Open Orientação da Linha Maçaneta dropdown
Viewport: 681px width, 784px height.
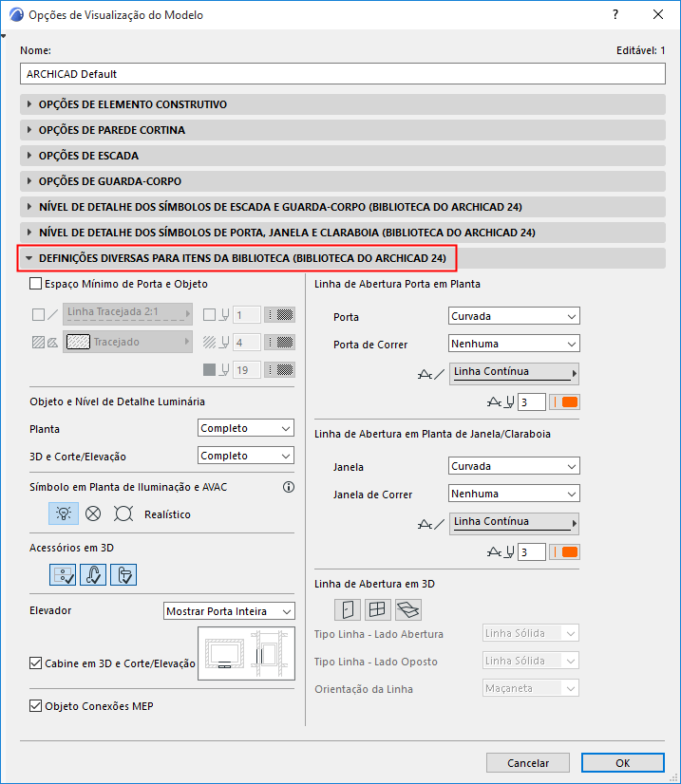[530, 688]
